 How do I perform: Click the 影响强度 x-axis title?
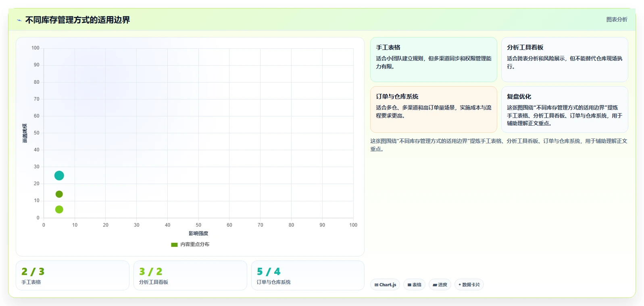(x=198, y=234)
